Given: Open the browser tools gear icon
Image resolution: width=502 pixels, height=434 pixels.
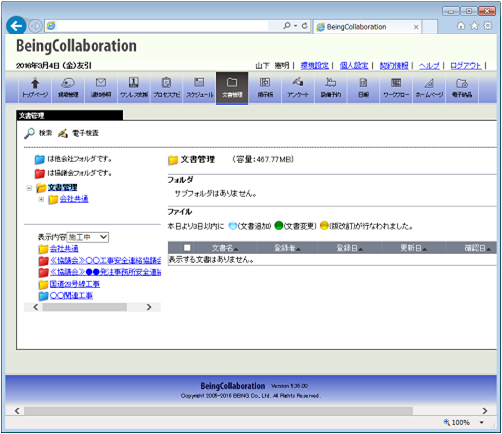Looking at the screenshot, I should click(x=488, y=26).
